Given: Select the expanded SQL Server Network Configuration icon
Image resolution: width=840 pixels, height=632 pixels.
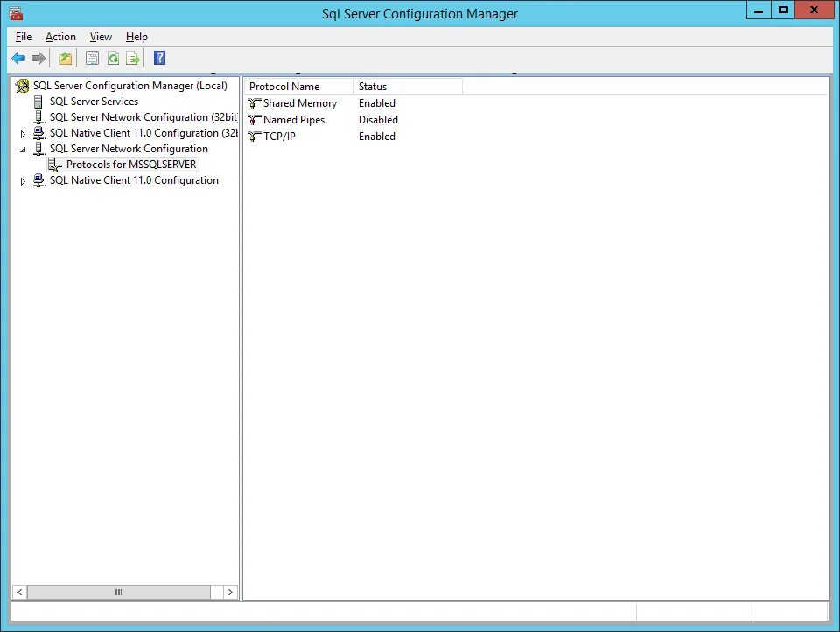Looking at the screenshot, I should (x=38, y=149).
